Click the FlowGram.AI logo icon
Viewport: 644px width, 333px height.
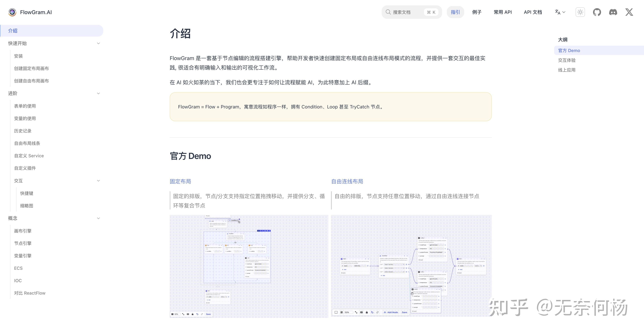pos(12,12)
